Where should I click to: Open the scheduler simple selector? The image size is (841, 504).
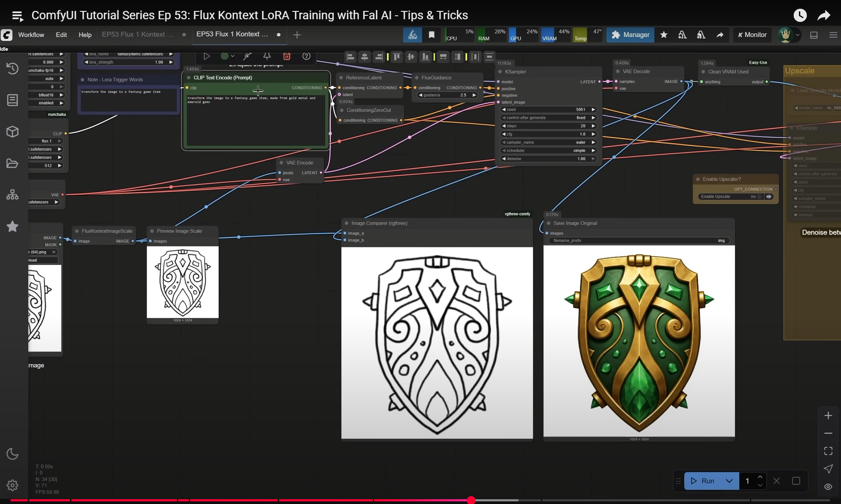pos(548,151)
